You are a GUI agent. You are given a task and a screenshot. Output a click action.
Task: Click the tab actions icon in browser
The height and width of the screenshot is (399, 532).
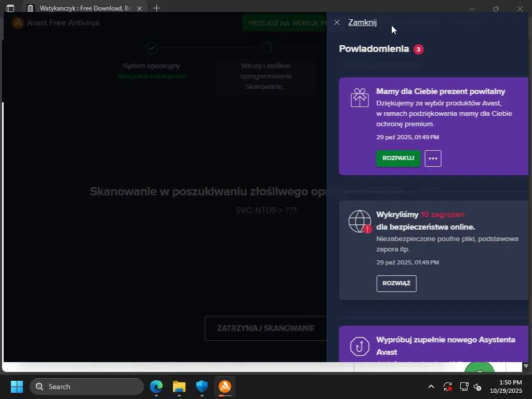pos(10,8)
